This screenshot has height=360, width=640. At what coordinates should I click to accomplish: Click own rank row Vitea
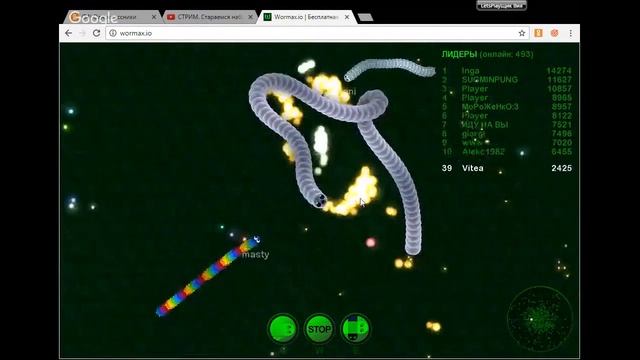[x=507, y=168]
